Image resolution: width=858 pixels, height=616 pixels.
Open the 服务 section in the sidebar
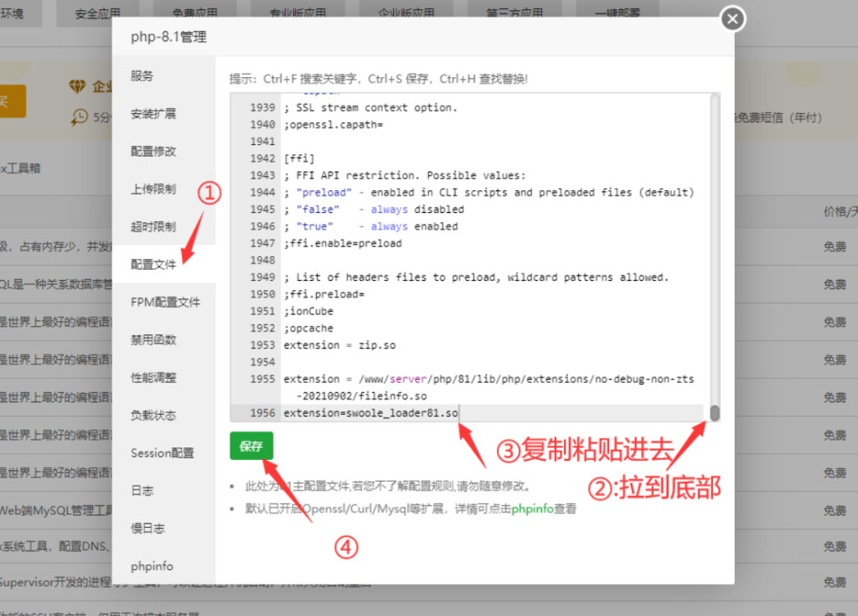coord(142,77)
